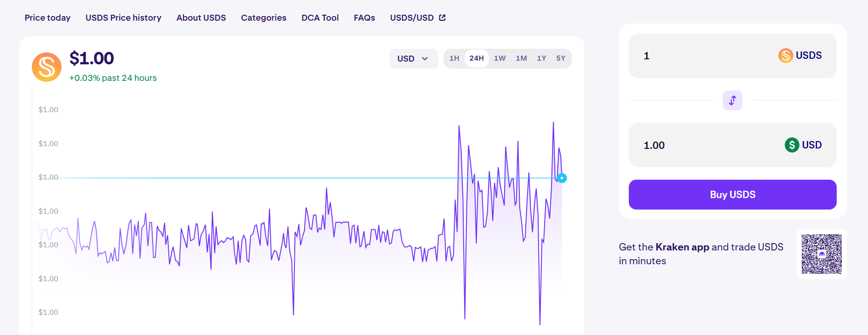Click the swap currencies arrow icon
This screenshot has height=335, width=868.
point(732,100)
